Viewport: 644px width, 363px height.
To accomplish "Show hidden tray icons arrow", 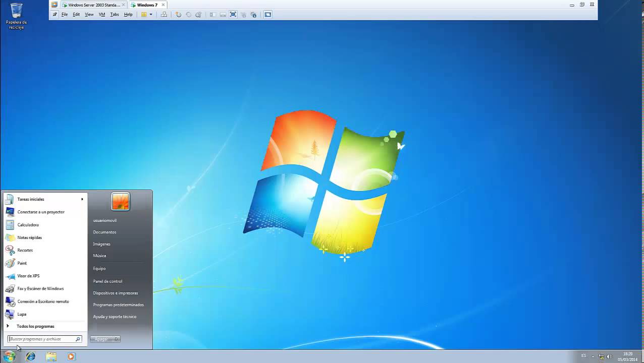I will [593, 356].
